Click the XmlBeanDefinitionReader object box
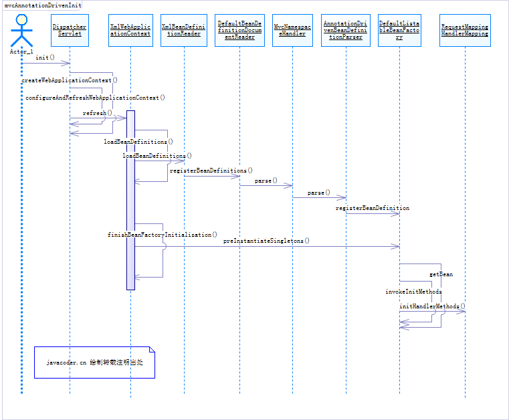 click(x=184, y=30)
